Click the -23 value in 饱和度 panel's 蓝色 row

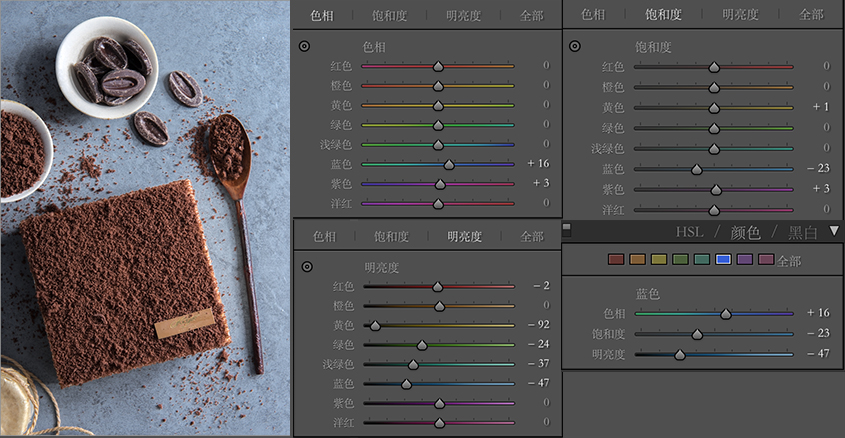click(819, 168)
